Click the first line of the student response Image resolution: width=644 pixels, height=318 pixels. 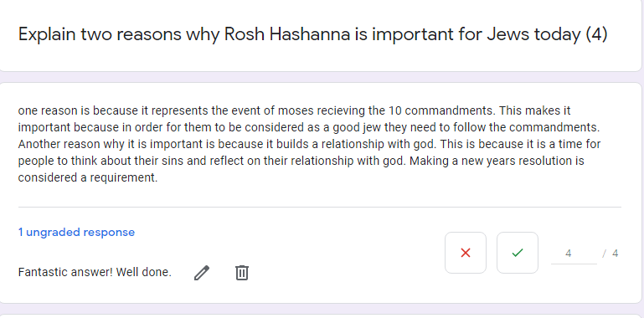pyautogui.click(x=295, y=110)
